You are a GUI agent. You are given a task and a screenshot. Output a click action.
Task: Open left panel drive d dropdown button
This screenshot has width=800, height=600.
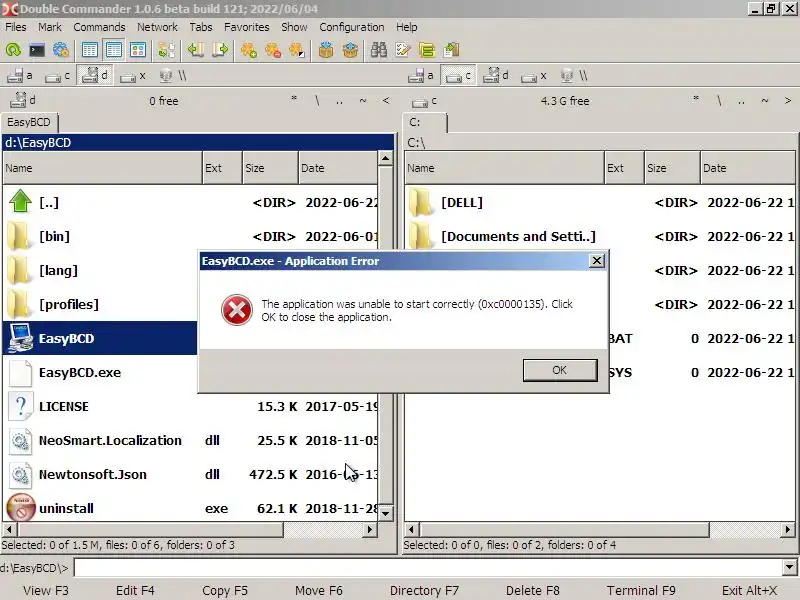pos(22,101)
